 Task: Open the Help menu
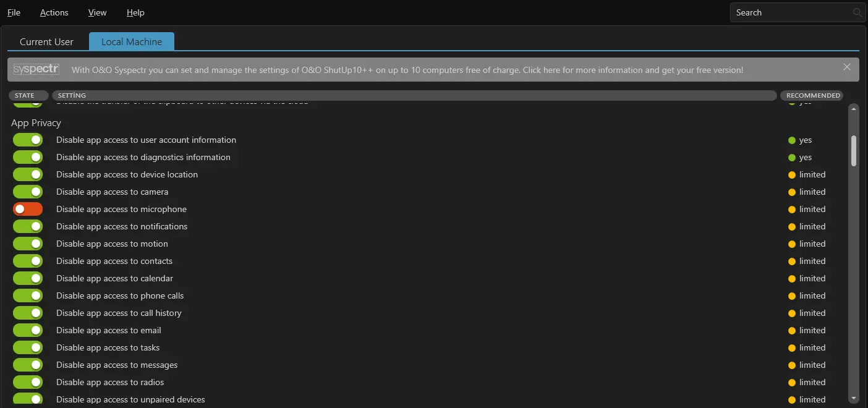tap(135, 12)
